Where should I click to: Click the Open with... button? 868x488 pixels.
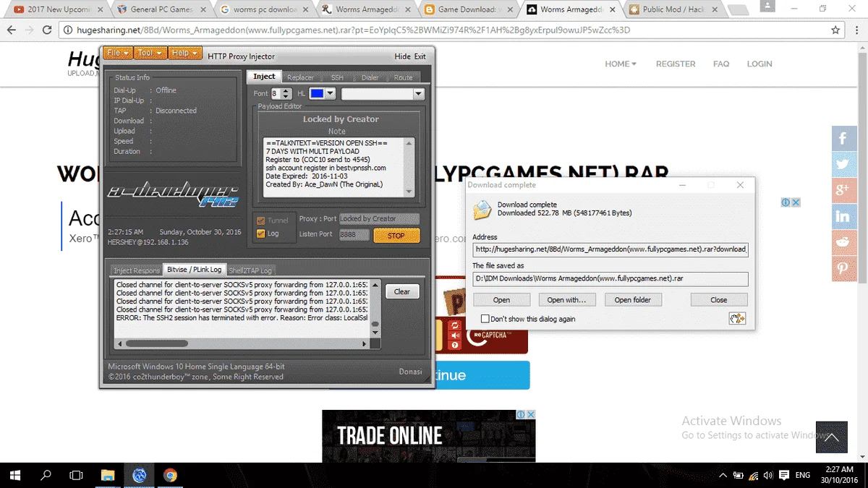click(566, 300)
